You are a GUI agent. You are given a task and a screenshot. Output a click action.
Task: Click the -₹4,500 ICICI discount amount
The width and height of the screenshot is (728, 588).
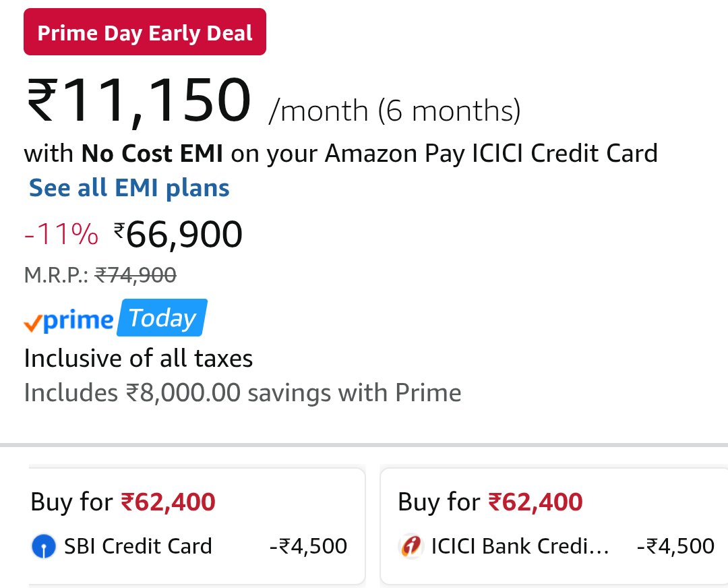pos(675,546)
